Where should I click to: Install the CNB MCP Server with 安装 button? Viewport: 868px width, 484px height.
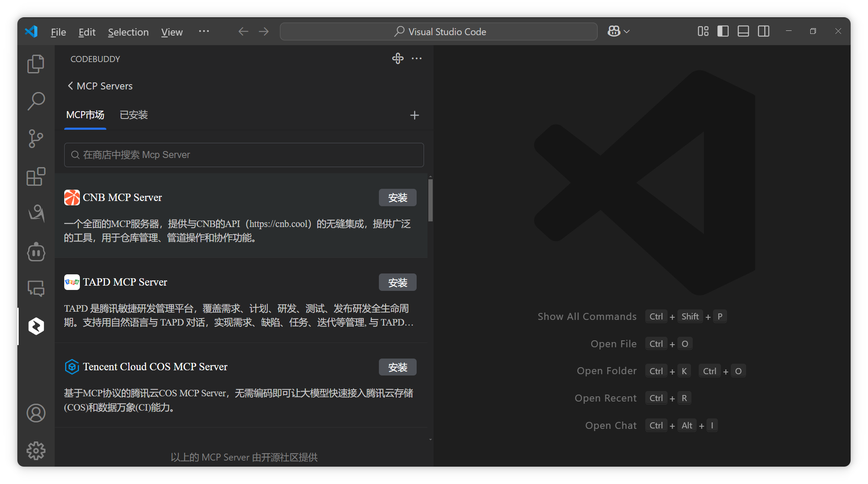coord(397,198)
